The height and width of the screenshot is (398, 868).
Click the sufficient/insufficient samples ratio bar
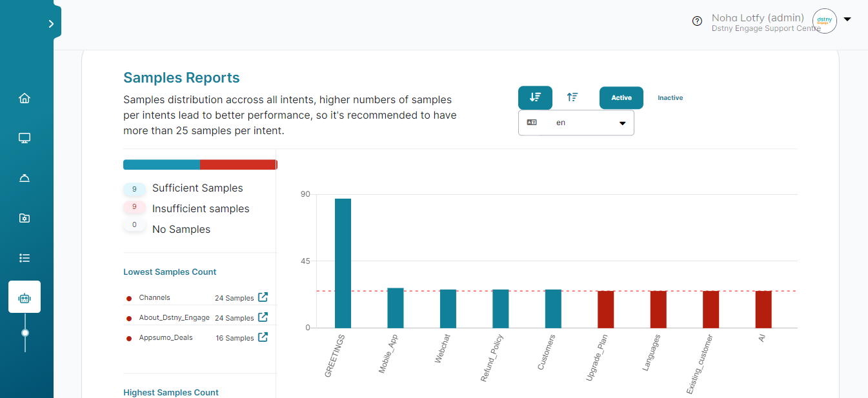pos(200,164)
